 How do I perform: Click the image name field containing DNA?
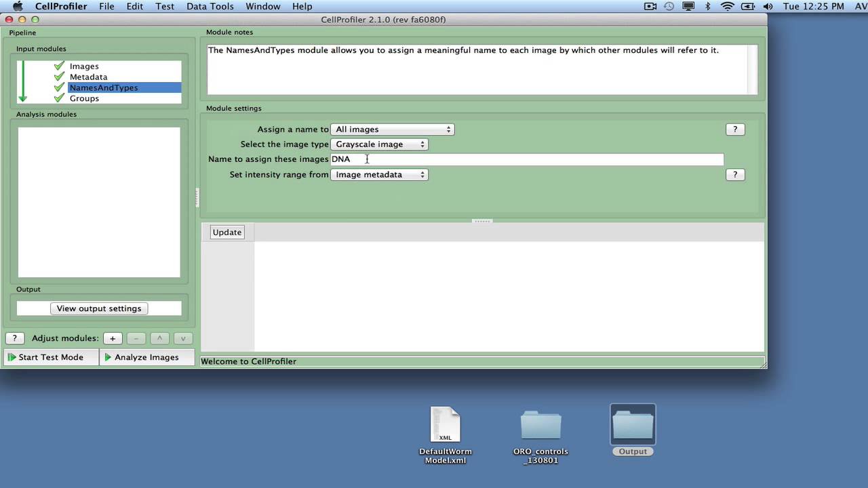527,159
